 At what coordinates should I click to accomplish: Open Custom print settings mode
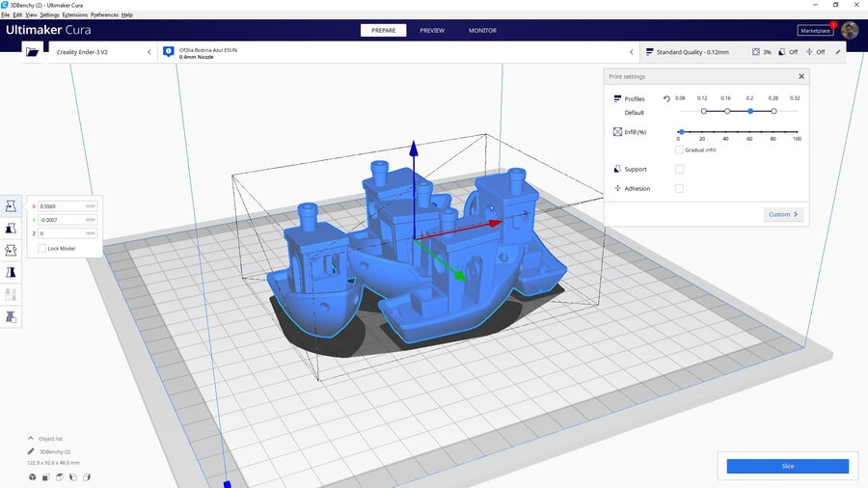coord(783,214)
